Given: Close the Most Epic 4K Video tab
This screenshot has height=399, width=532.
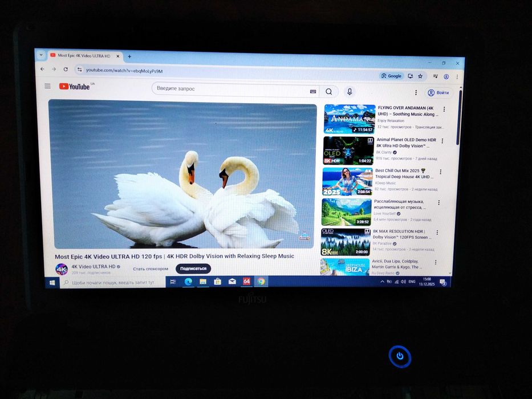Looking at the screenshot, I should click(x=117, y=56).
